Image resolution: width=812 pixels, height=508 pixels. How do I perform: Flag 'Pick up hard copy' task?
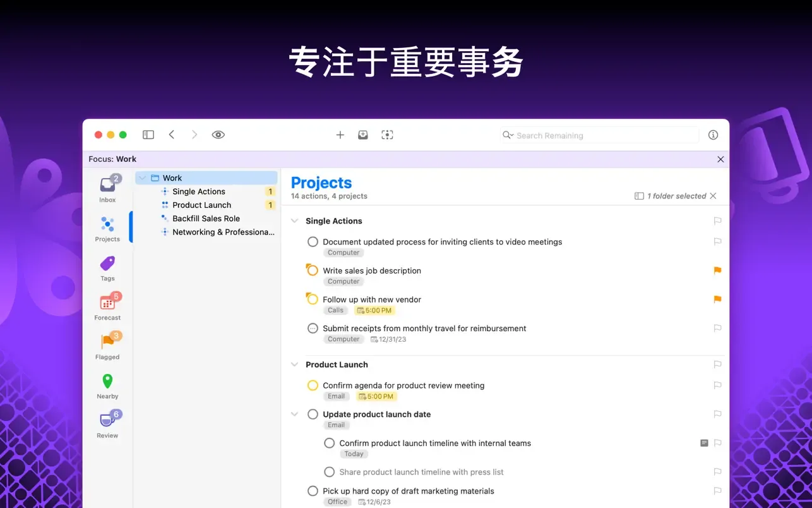tap(717, 491)
